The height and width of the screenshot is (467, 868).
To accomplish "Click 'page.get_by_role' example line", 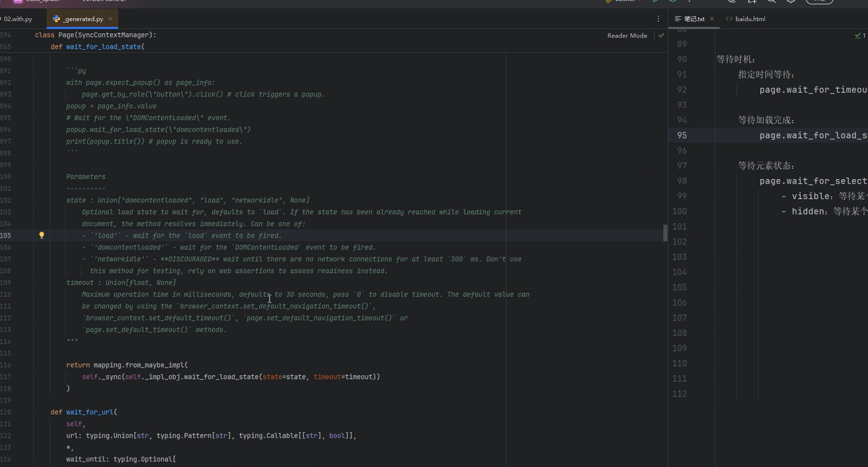I will click(203, 94).
